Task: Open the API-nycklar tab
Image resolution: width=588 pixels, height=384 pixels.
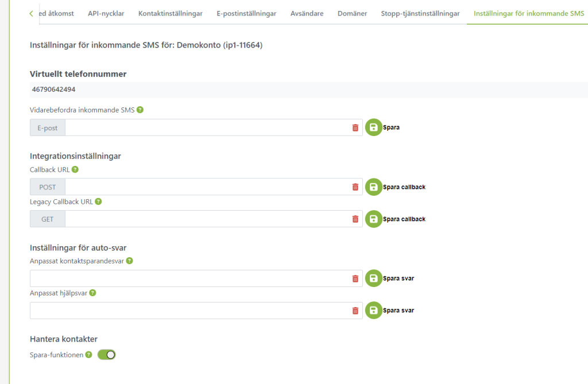Action: coord(106,14)
